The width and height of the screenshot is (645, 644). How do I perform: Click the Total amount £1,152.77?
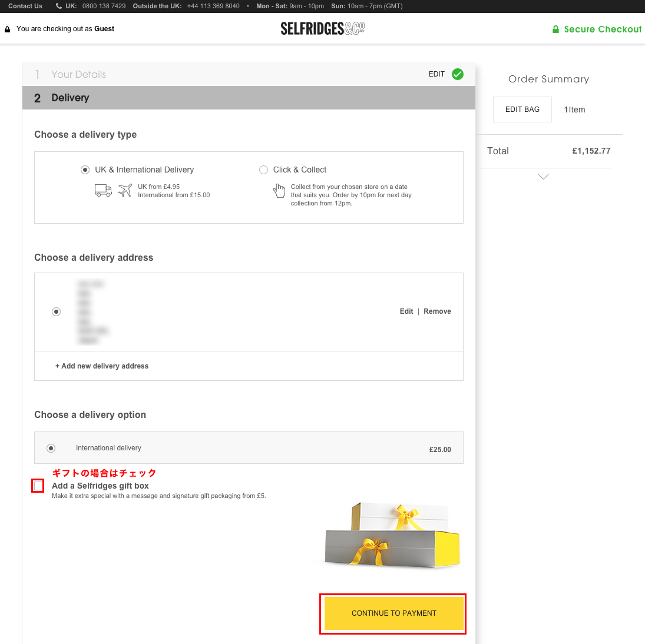coord(591,151)
